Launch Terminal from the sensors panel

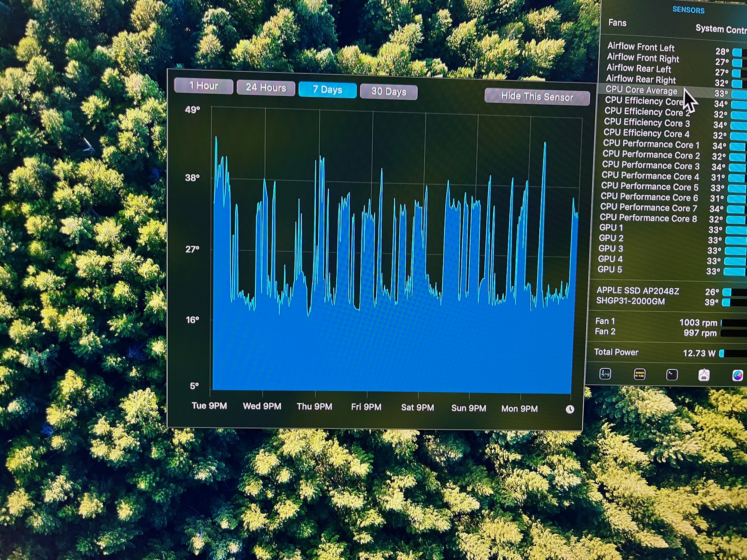pos(672,374)
